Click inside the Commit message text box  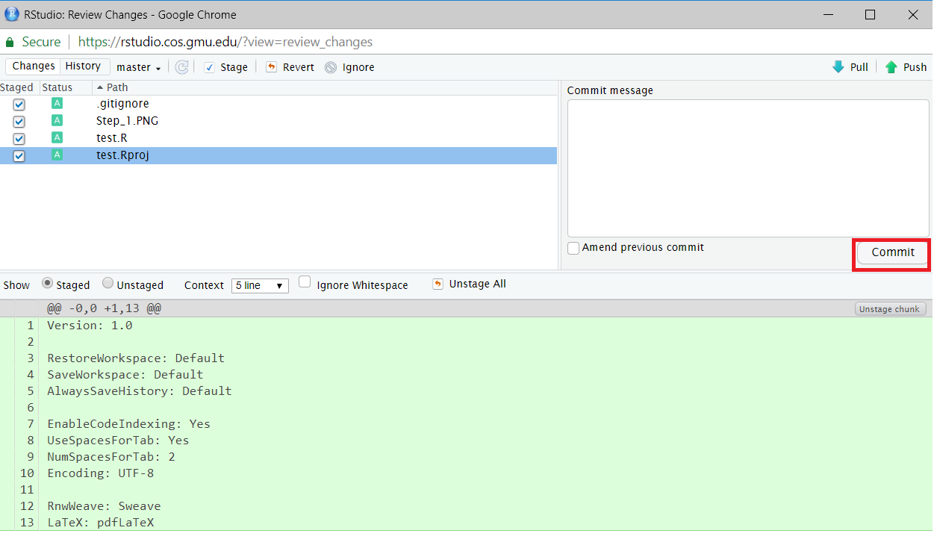tap(748, 168)
